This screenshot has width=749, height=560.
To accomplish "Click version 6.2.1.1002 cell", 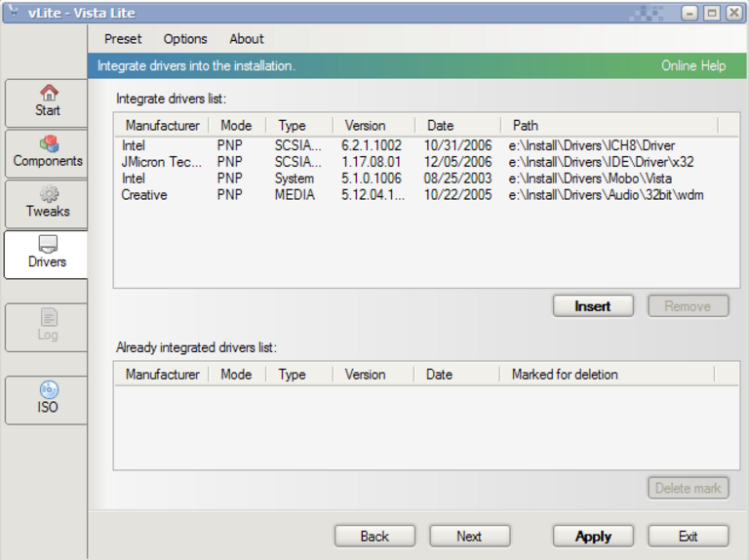I will tap(372, 145).
